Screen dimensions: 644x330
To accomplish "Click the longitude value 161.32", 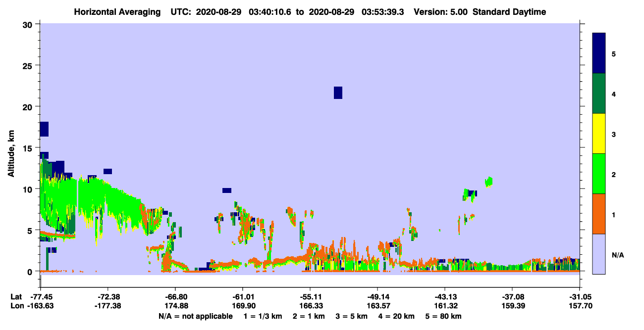I will tap(445, 306).
